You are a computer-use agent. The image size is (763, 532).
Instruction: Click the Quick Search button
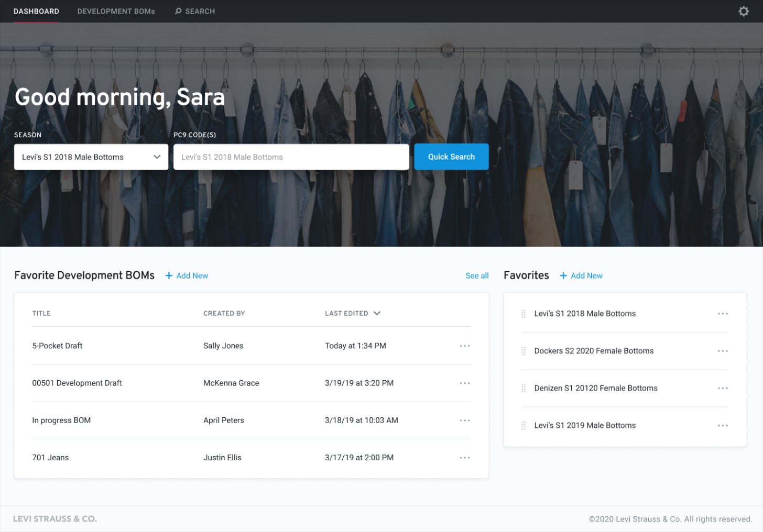point(451,157)
